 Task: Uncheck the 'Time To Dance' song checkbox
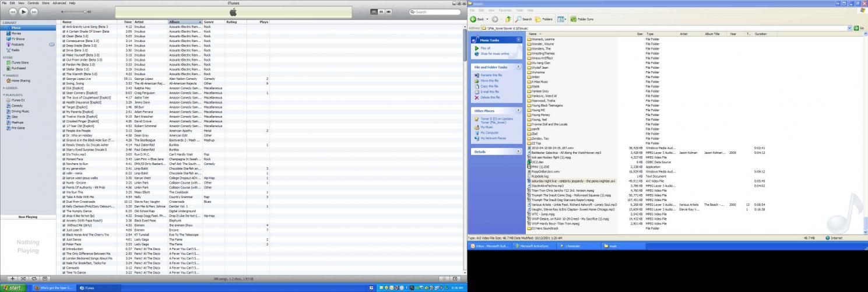pyautogui.click(x=64, y=273)
